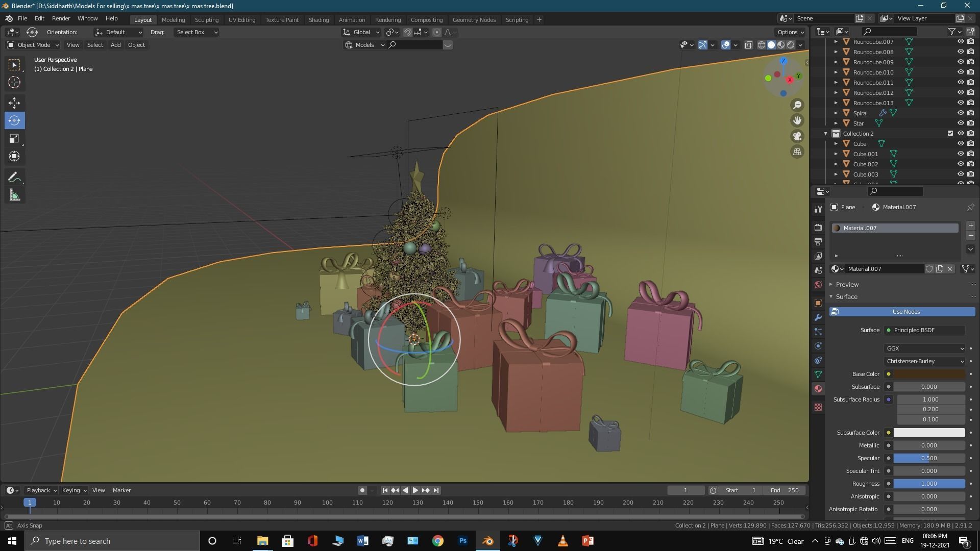The width and height of the screenshot is (980, 551).
Task: Click the Principled BSDF surface shader button
Action: tap(924, 330)
